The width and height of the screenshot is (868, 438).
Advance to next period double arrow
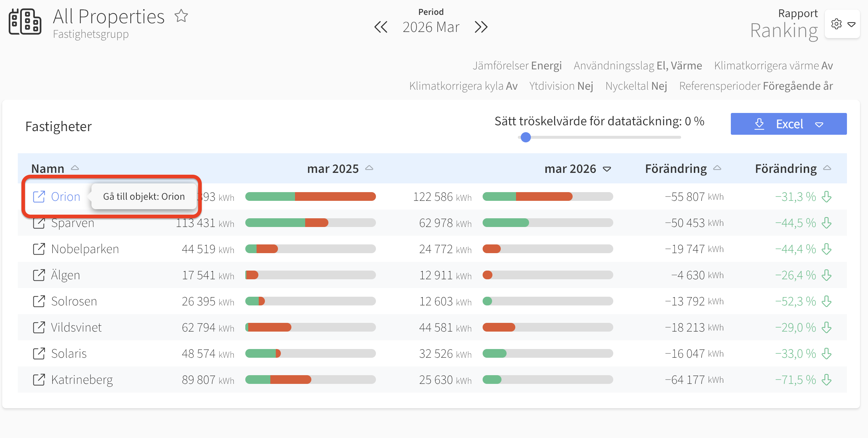tap(481, 27)
